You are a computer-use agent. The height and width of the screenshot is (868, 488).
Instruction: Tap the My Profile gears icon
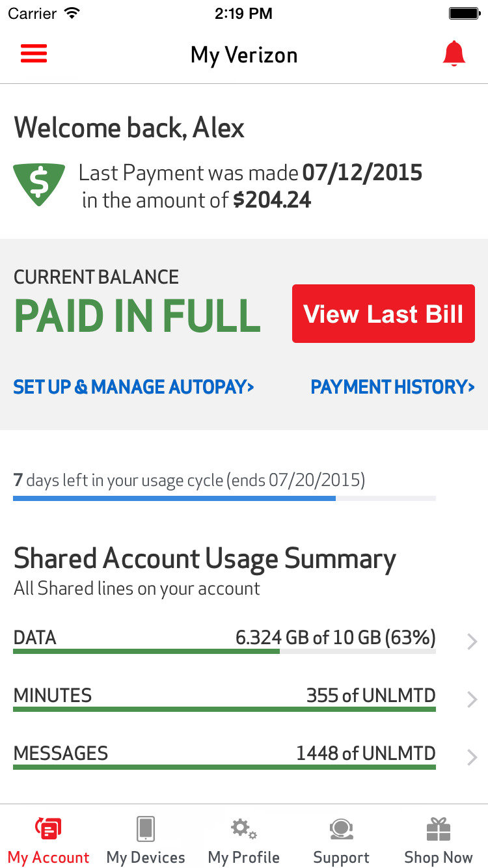click(243, 829)
